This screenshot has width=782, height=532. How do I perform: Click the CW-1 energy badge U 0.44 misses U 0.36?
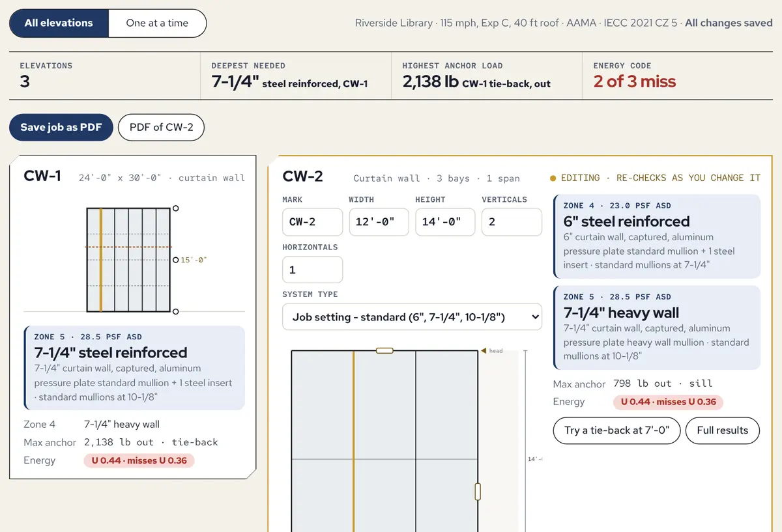tap(139, 460)
